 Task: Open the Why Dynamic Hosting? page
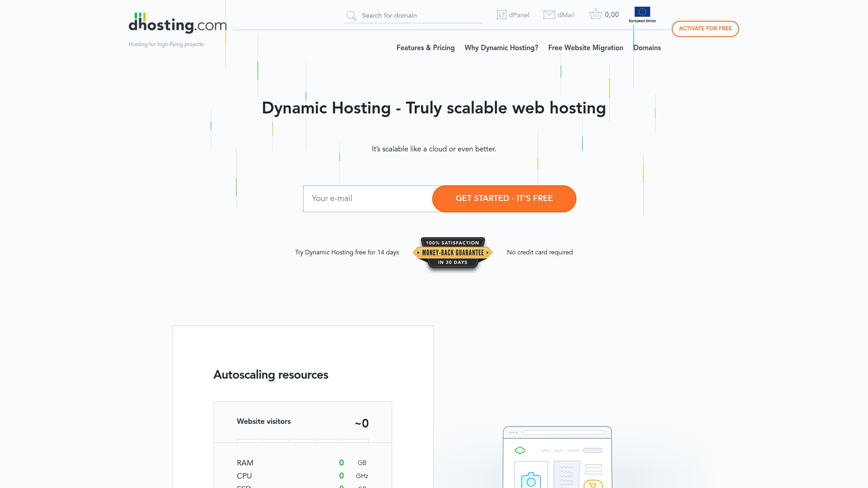[x=501, y=48]
